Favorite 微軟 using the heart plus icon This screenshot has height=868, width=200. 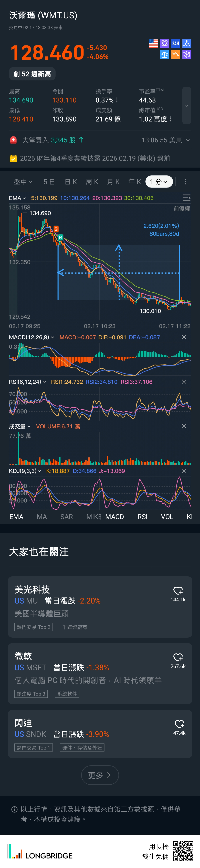point(178,657)
